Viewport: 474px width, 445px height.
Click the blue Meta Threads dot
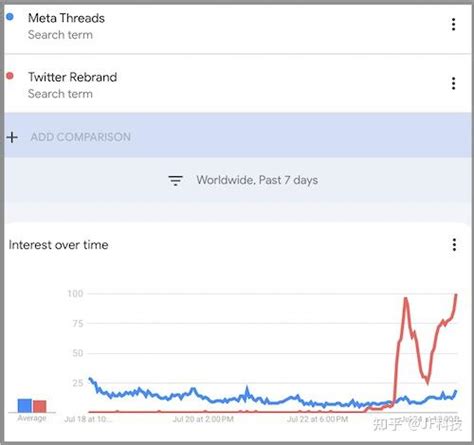pyautogui.click(x=10, y=17)
